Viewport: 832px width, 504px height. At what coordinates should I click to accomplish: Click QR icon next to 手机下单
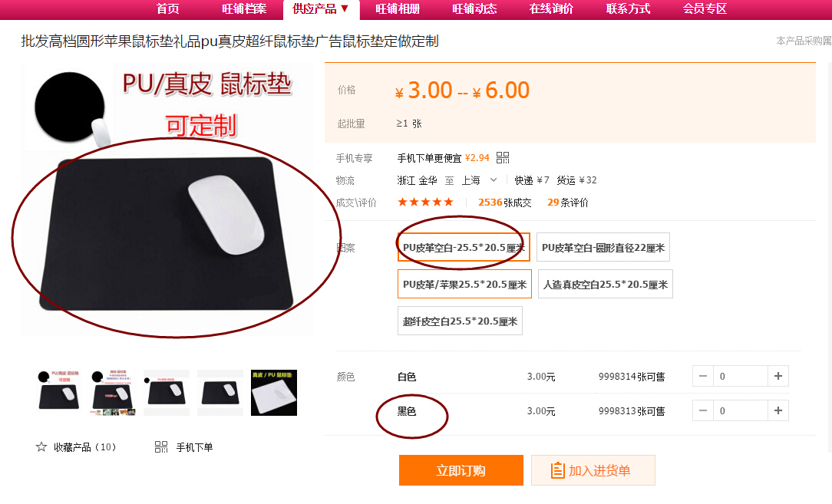click(160, 446)
